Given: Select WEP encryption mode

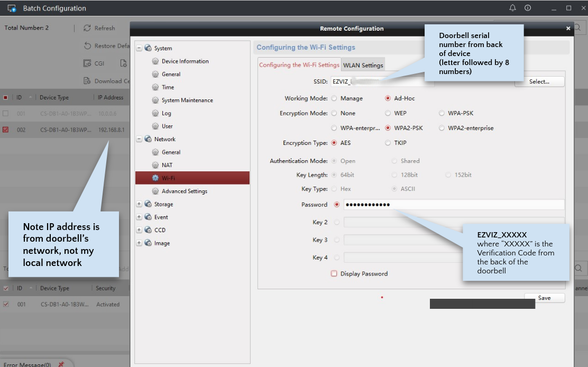Looking at the screenshot, I should [x=388, y=113].
